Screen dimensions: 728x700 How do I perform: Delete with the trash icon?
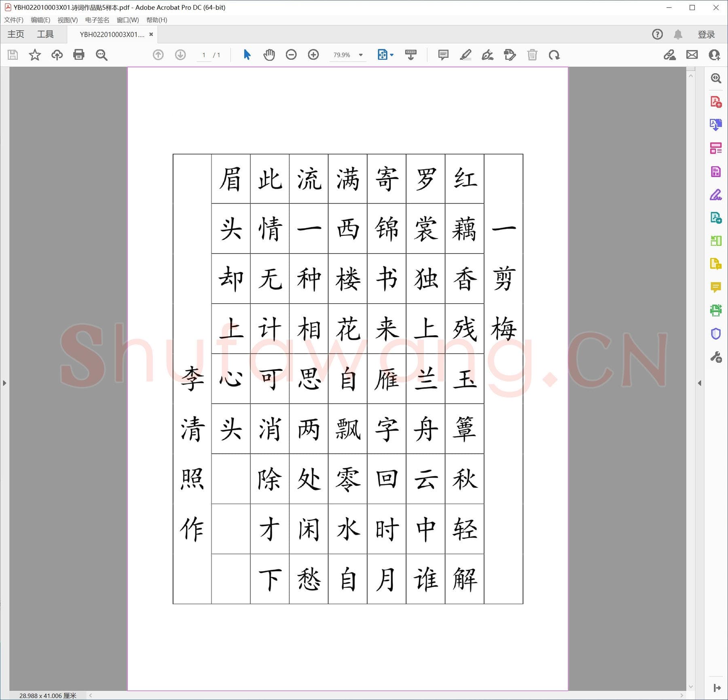pyautogui.click(x=532, y=55)
